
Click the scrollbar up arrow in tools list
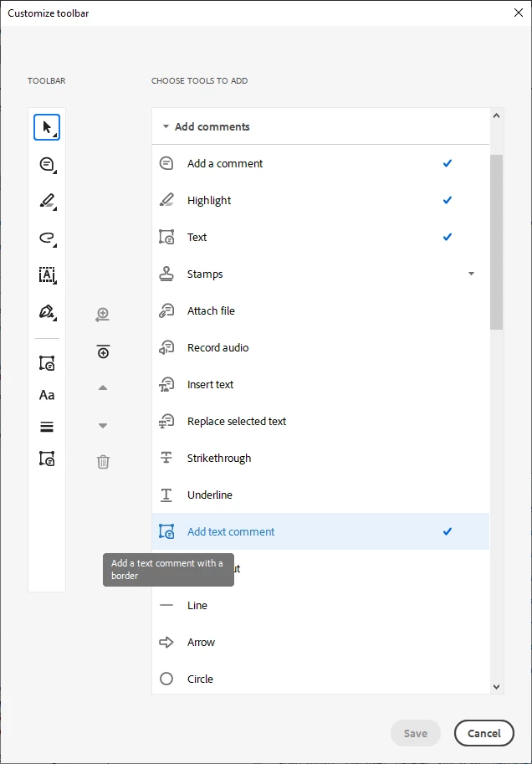coord(496,116)
